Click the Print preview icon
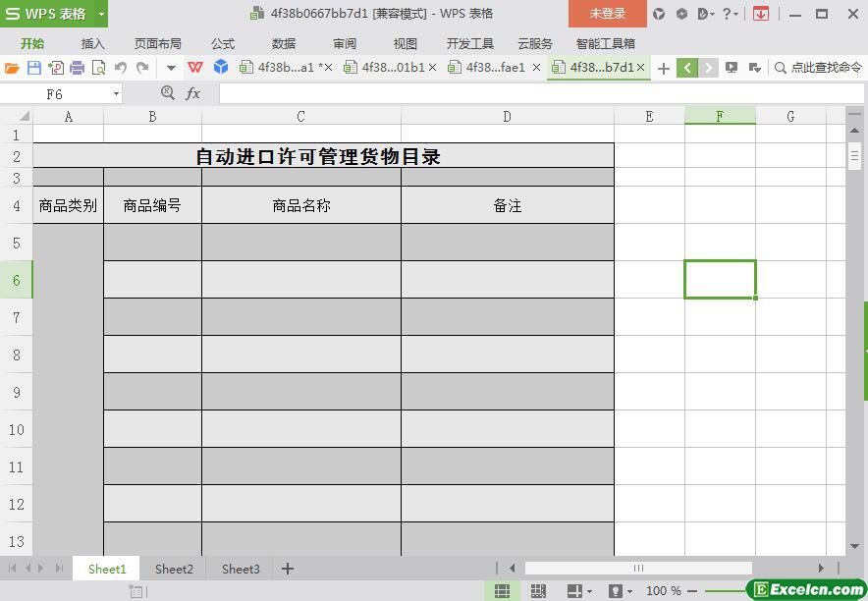 (x=98, y=68)
